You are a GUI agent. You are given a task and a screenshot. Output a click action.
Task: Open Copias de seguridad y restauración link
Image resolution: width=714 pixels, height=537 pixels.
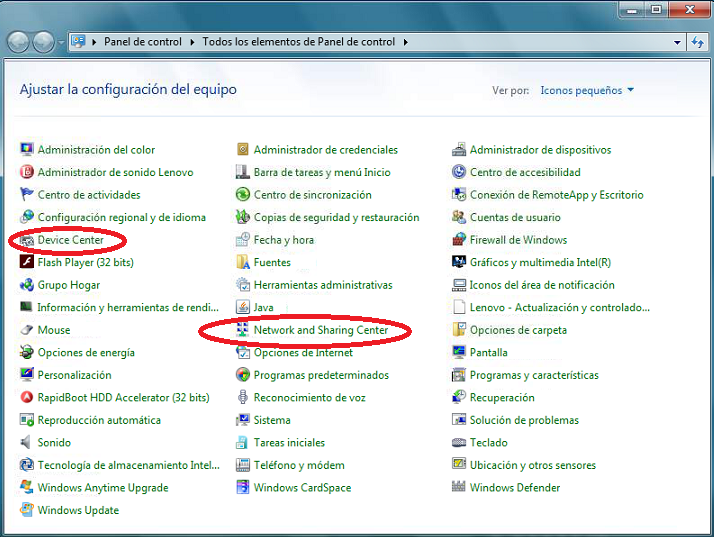337,217
